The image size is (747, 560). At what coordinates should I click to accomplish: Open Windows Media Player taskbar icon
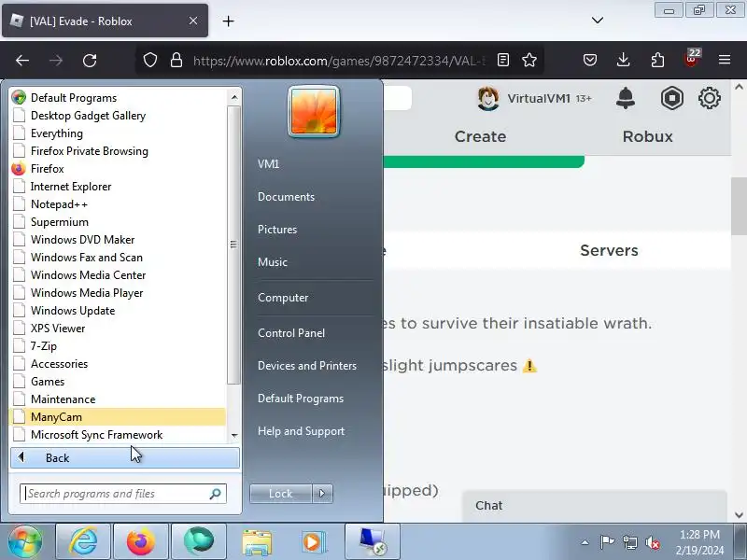[314, 541]
